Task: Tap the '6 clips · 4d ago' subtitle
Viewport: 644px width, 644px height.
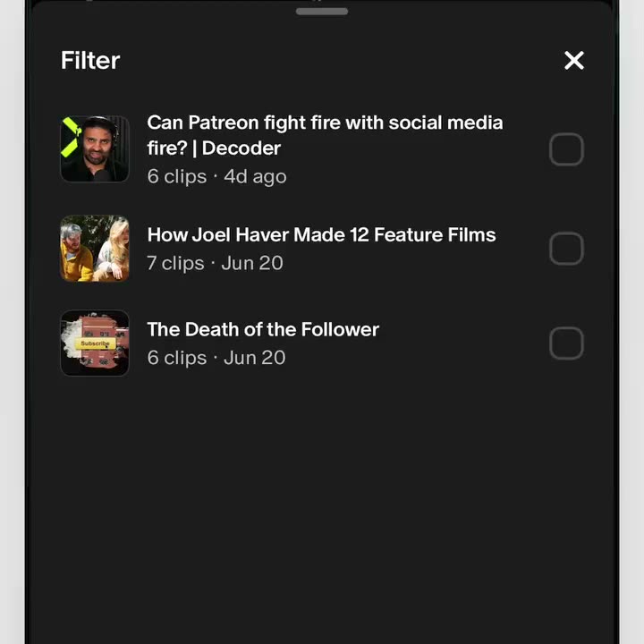Action: click(216, 176)
